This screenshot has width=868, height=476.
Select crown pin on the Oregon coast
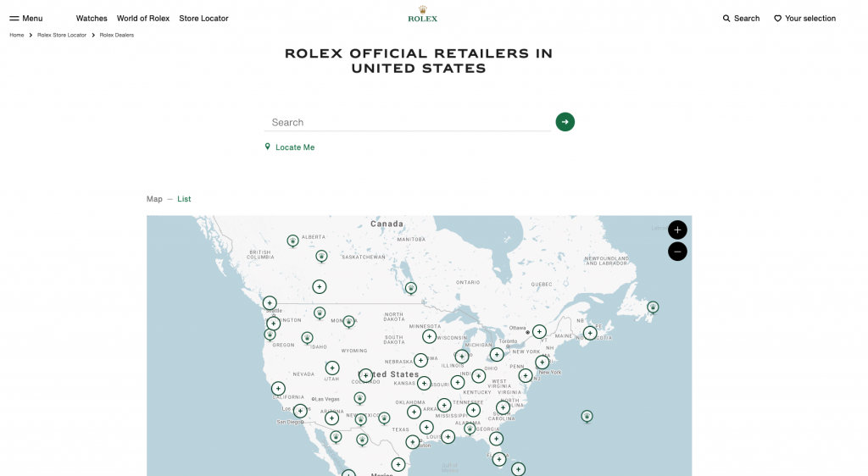pos(270,335)
